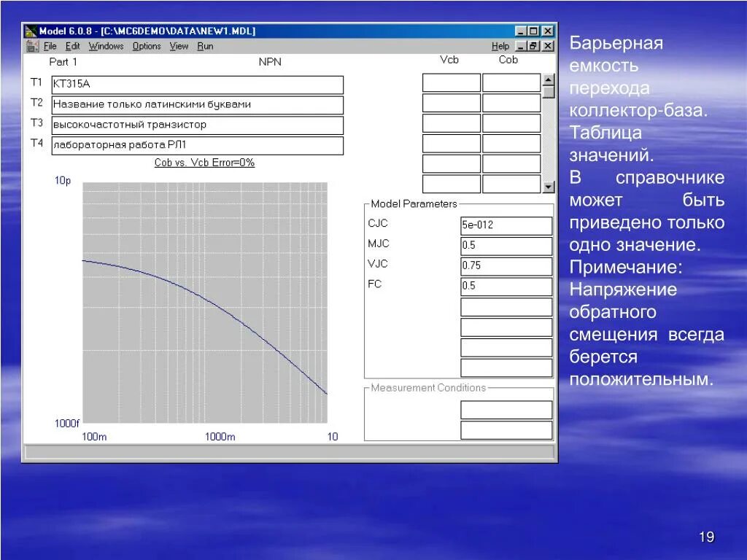The width and height of the screenshot is (747, 560).
Task: Click the 1000m x-axis label
Action: tap(220, 437)
